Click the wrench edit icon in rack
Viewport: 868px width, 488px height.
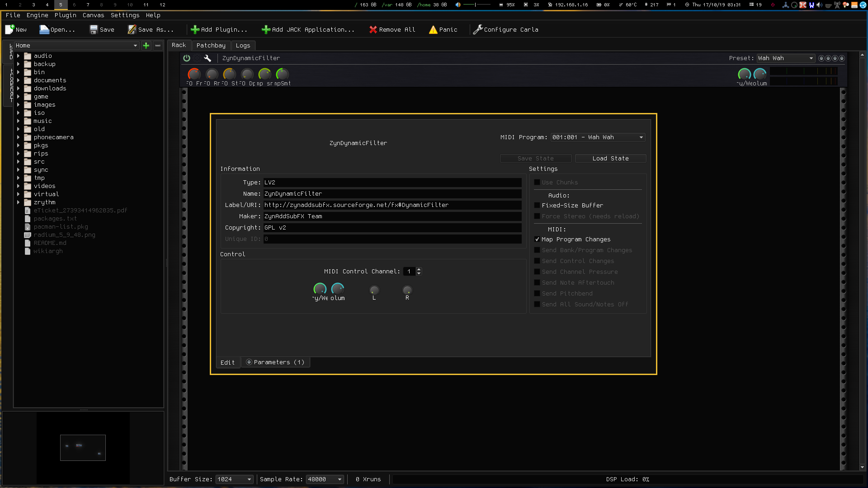coord(208,58)
